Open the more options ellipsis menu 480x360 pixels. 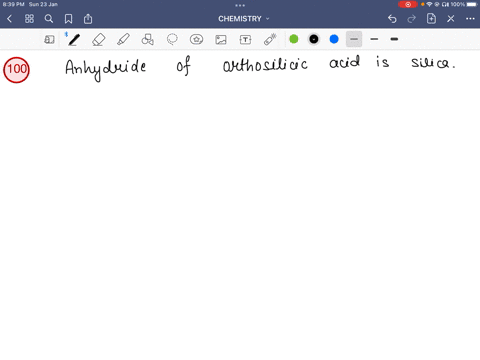[470, 19]
